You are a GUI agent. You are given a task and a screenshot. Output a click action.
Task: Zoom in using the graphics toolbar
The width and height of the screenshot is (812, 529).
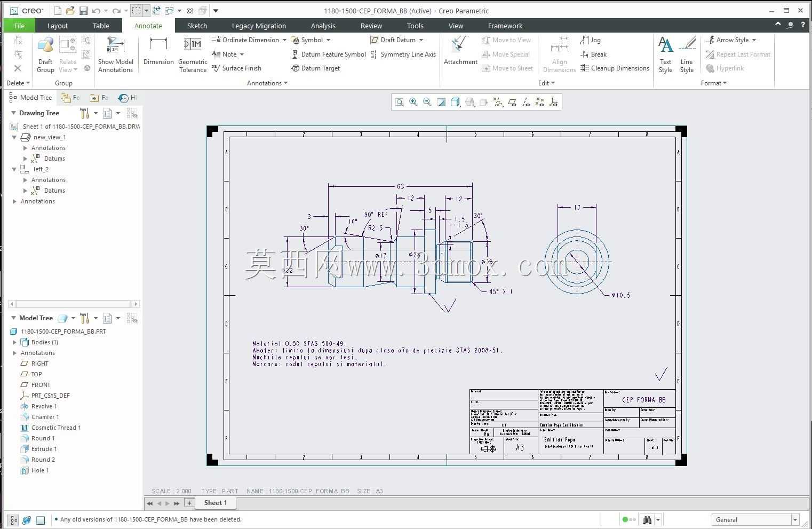(413, 102)
